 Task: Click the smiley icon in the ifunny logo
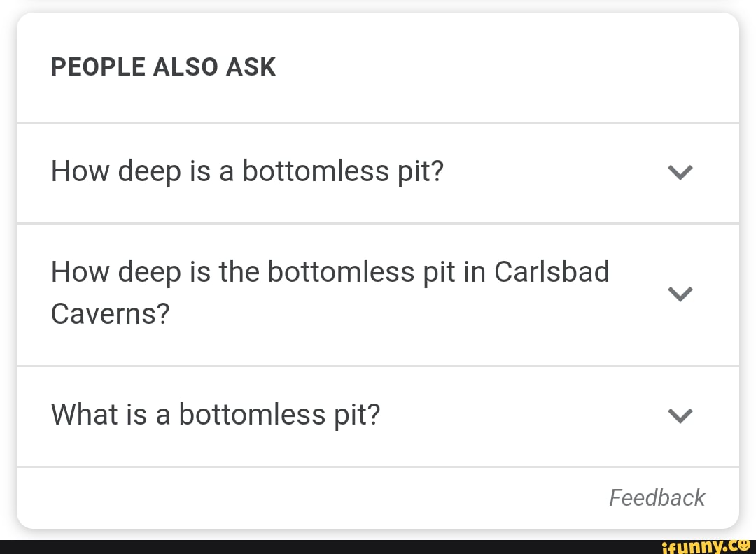tap(745, 546)
